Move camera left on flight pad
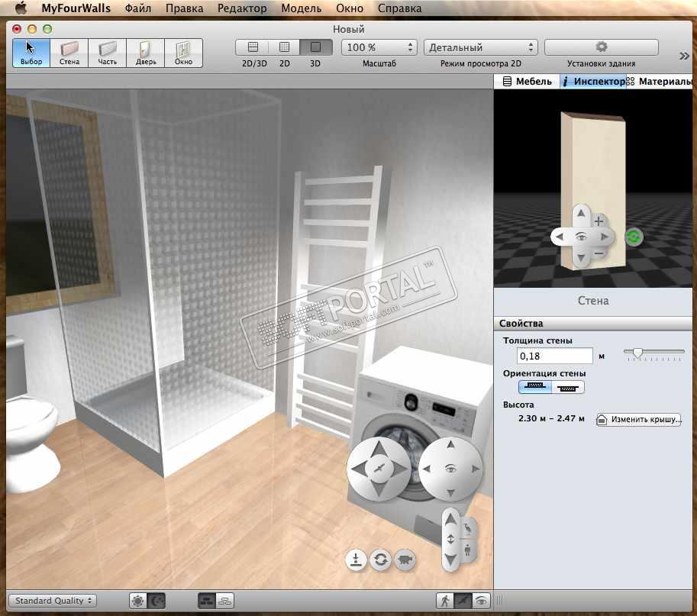This screenshot has width=697, height=616. [359, 468]
